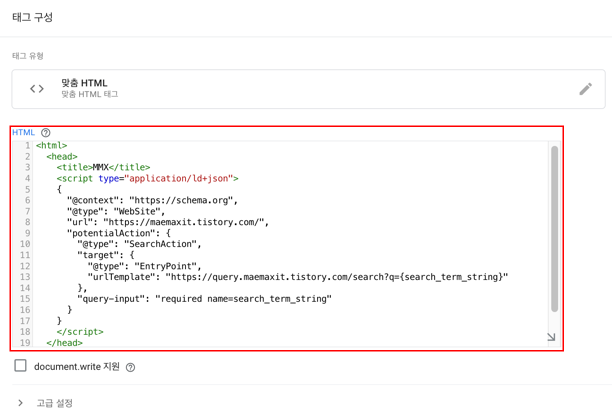Click the "urlTemplate" code line
The width and height of the screenshot is (612, 416).
coord(298,277)
